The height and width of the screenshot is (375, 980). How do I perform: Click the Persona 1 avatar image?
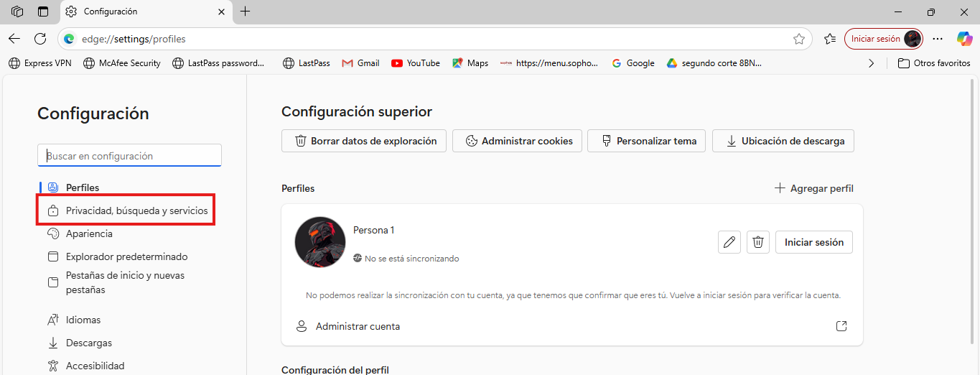[320, 242]
